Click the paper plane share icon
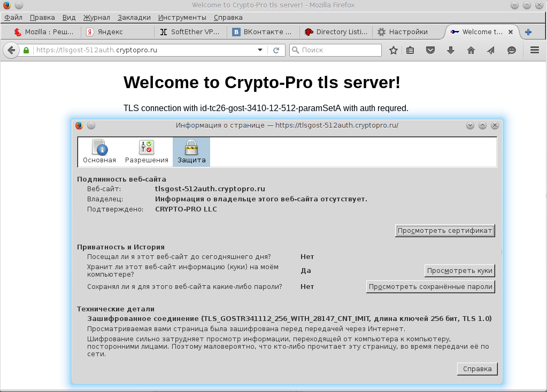 (491, 50)
